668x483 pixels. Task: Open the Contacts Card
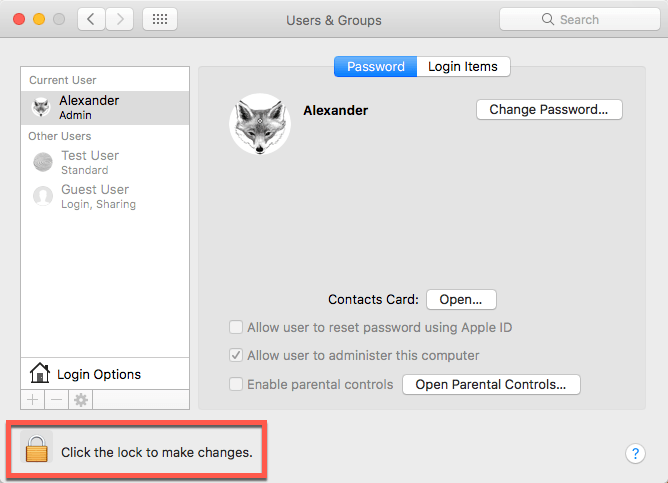[461, 299]
